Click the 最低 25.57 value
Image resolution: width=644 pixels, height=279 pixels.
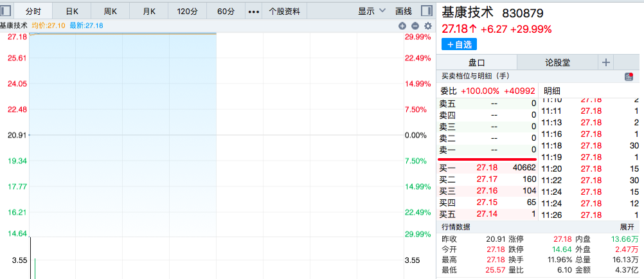[496, 271]
